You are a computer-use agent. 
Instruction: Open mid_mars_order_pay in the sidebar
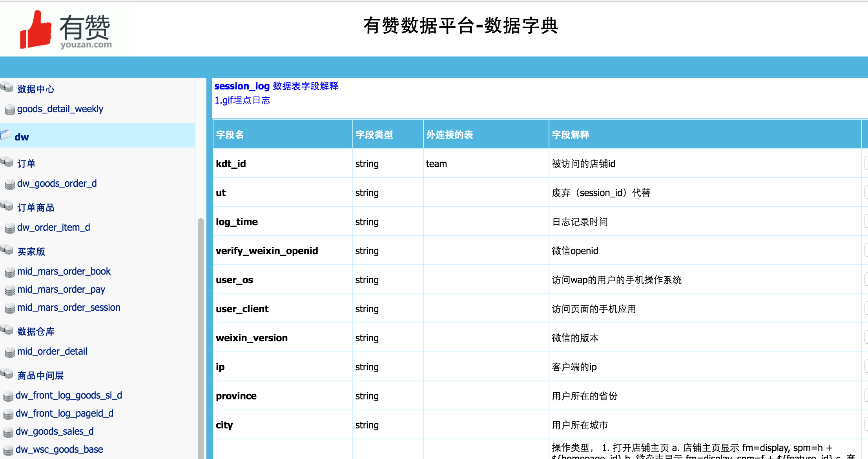61,290
